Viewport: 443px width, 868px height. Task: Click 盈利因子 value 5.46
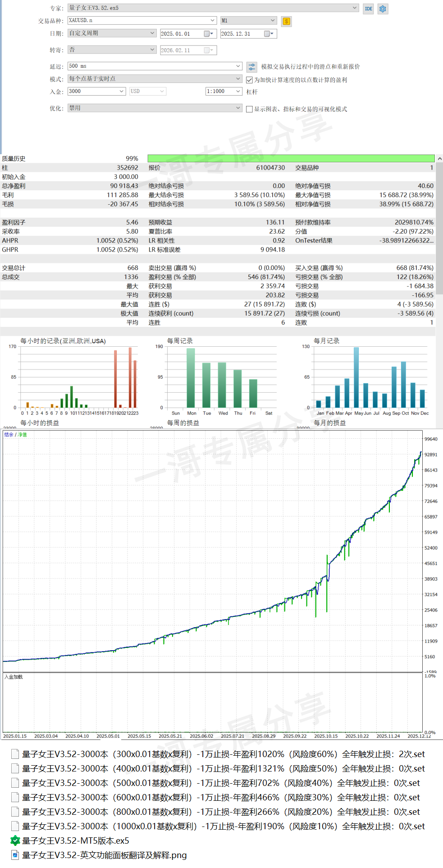click(132, 222)
